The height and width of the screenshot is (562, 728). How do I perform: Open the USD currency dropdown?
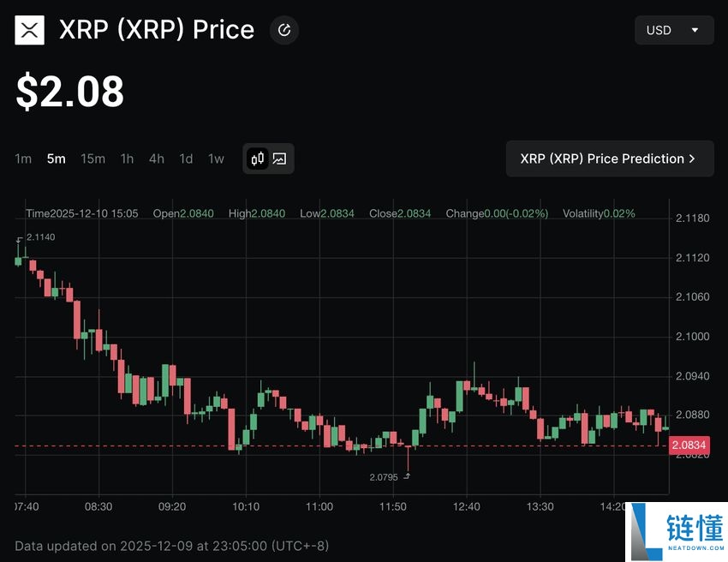pos(674,29)
